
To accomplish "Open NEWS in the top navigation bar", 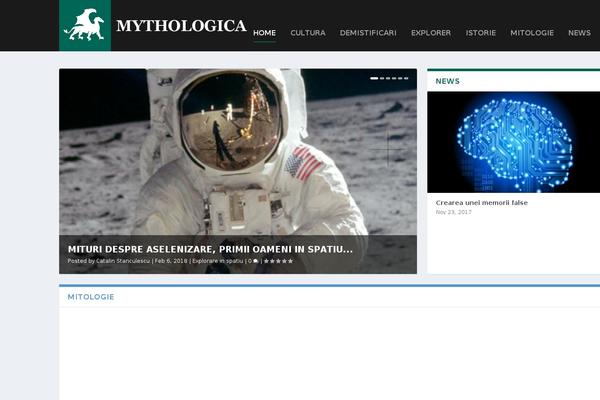I will (579, 33).
